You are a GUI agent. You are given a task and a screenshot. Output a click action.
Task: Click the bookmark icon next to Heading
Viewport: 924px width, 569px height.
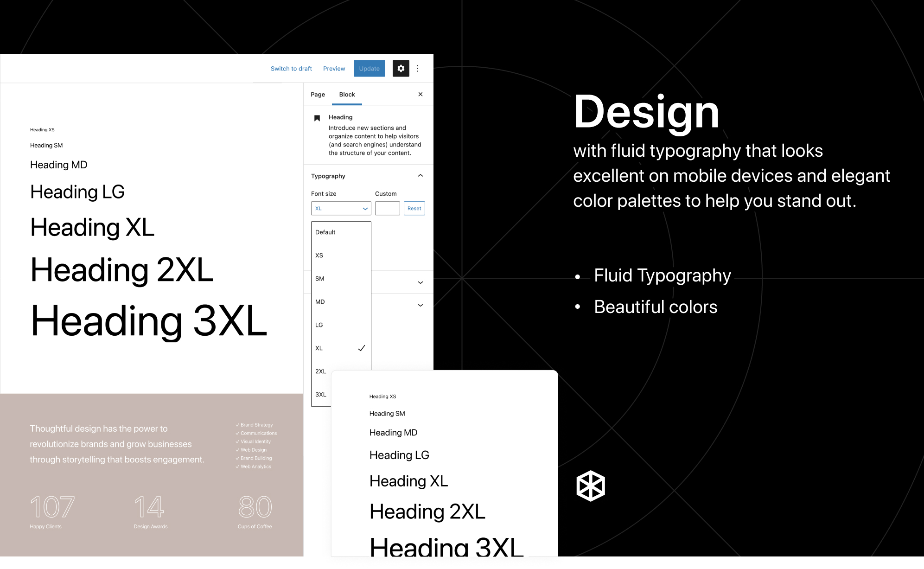pos(317,117)
